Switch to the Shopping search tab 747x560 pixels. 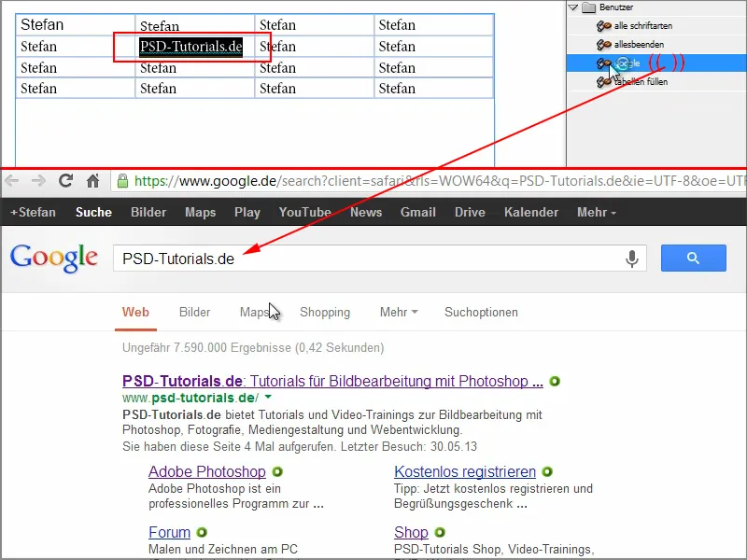point(325,312)
